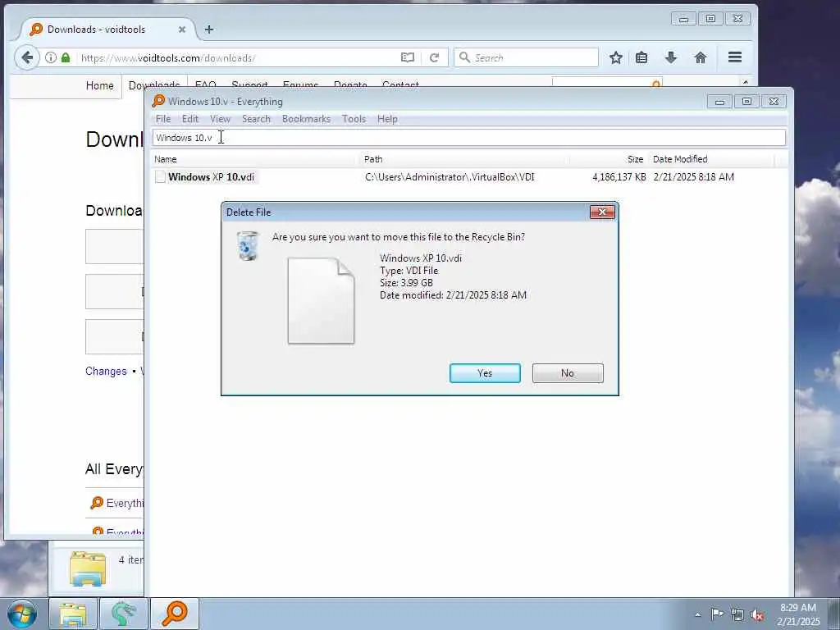Open the Edit menu in Everything
840x630 pixels.
tap(190, 119)
